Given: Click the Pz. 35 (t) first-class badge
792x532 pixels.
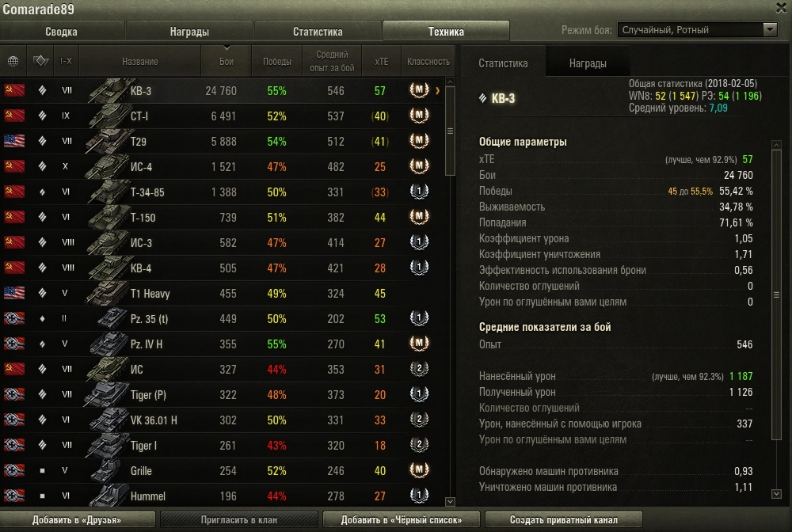Looking at the screenshot, I should tap(419, 318).
